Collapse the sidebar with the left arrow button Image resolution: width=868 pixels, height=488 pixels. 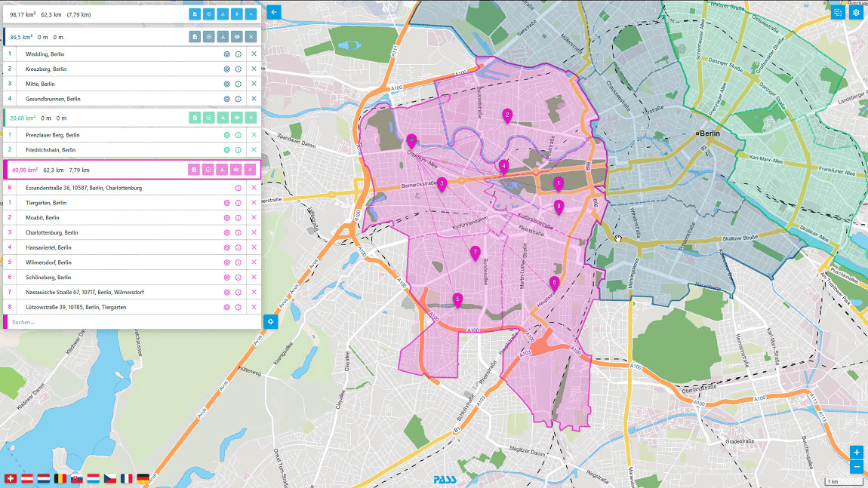click(273, 12)
